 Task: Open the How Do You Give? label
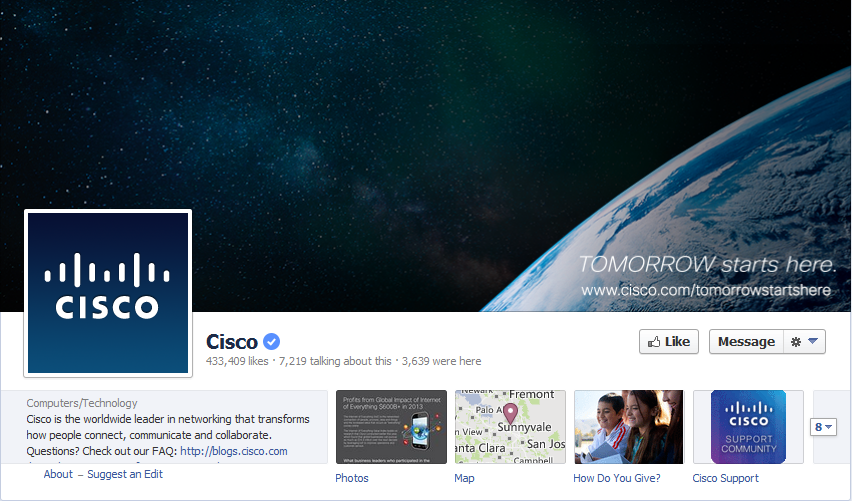[x=617, y=478]
